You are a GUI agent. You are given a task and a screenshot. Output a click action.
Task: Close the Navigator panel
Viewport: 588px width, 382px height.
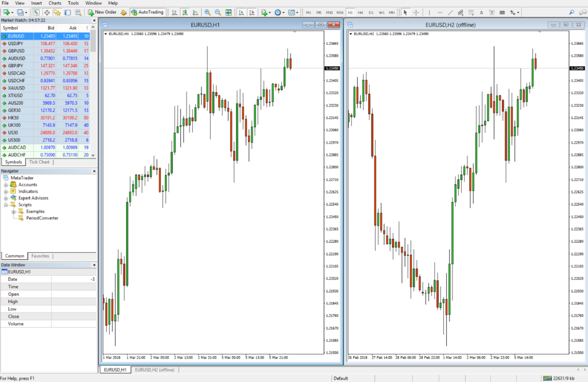(x=94, y=171)
